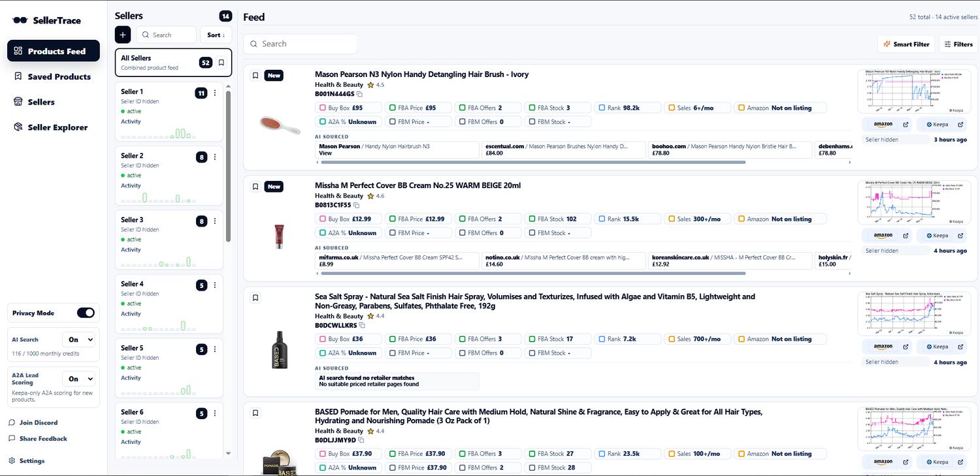
Task: Open Settings at sidebar bottom
Action: (27, 461)
